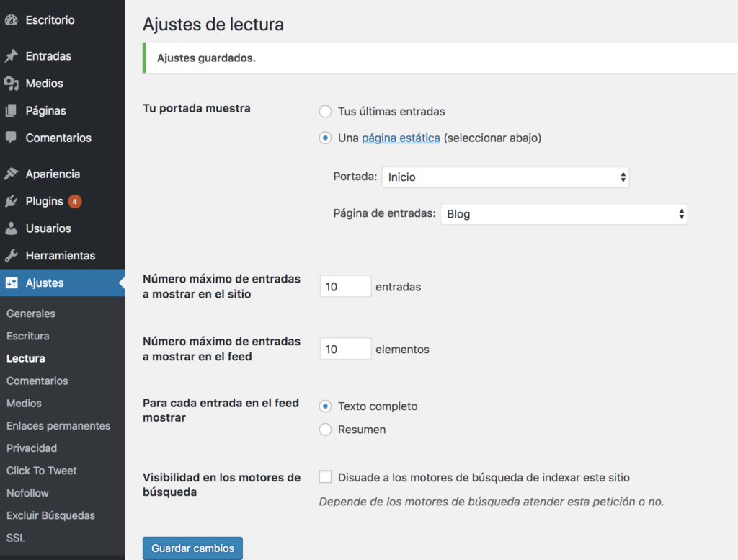
Task: Open the SSL settings submenu
Action: point(16,538)
